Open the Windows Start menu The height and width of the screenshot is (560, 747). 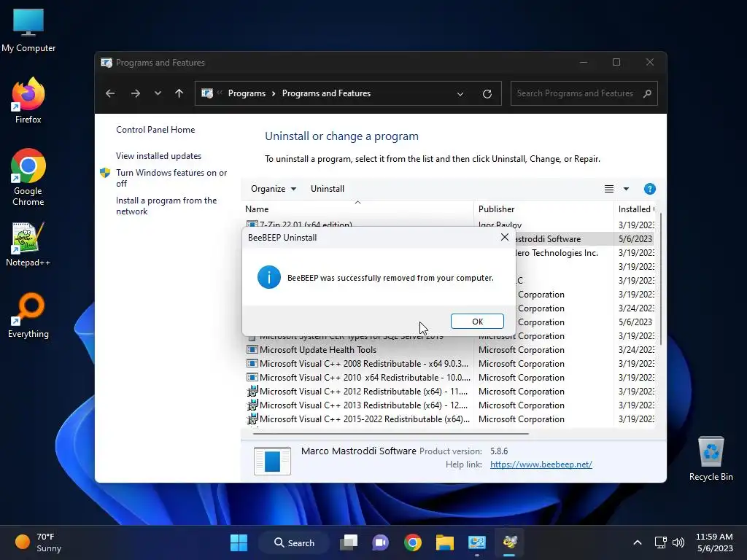pos(239,542)
